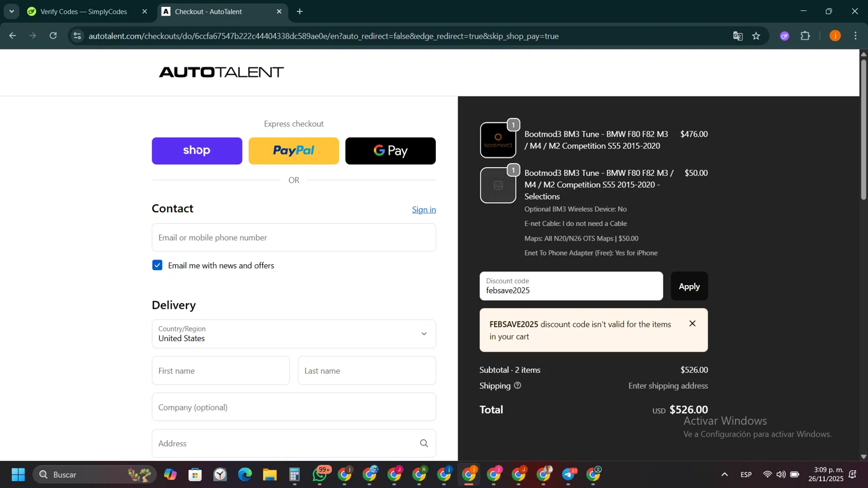This screenshot has width=868, height=488.
Task: Apply the discount code
Action: (689, 286)
